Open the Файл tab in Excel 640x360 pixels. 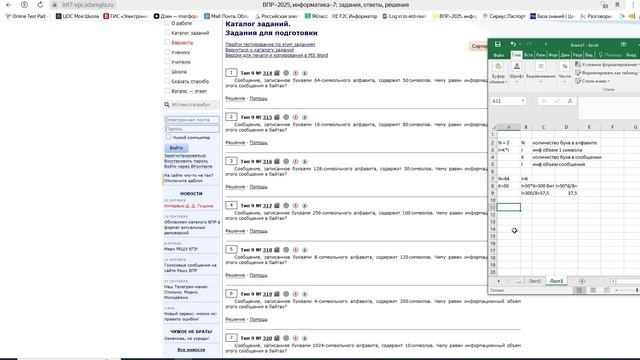[x=499, y=55]
